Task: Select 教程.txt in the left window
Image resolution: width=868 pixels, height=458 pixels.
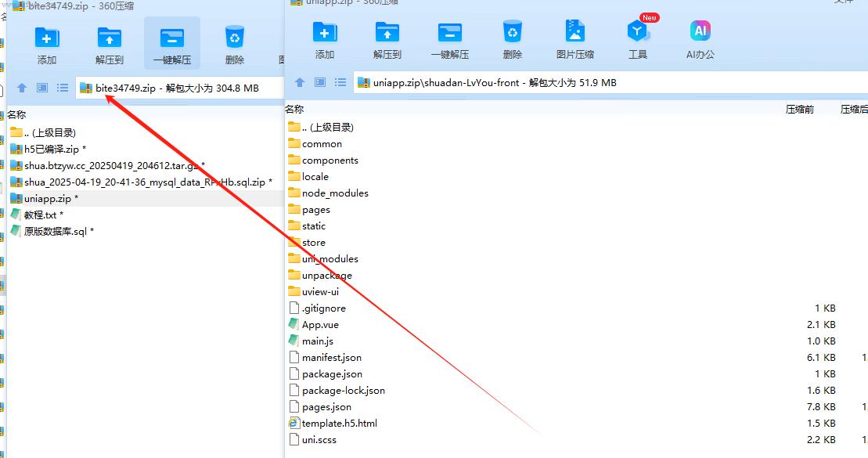Action: coord(40,215)
